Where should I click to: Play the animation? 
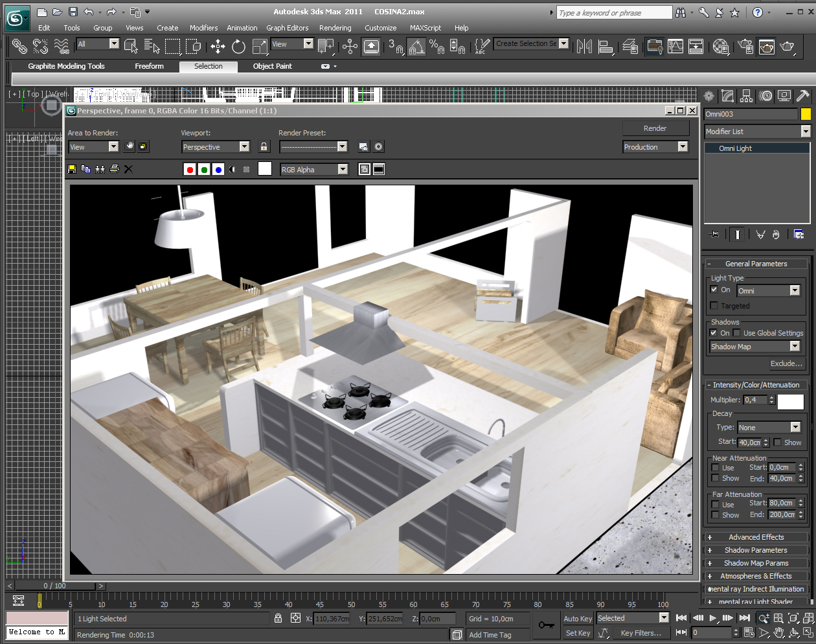[712, 618]
